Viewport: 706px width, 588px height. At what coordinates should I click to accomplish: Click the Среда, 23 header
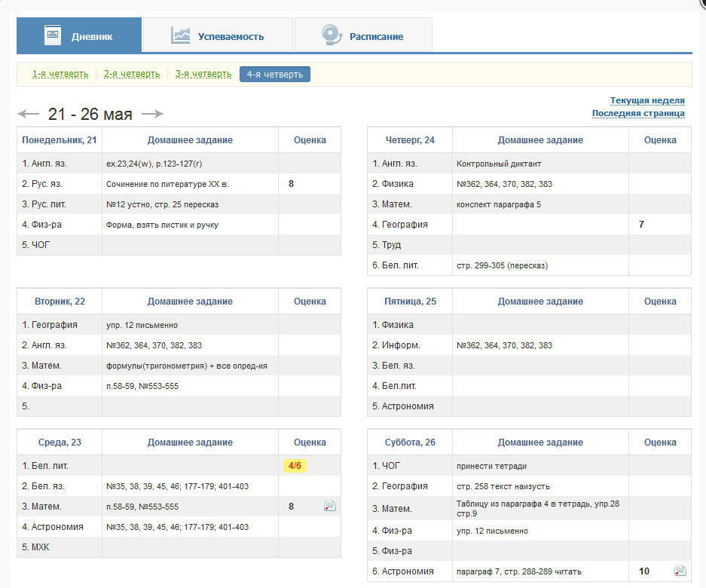tap(60, 443)
